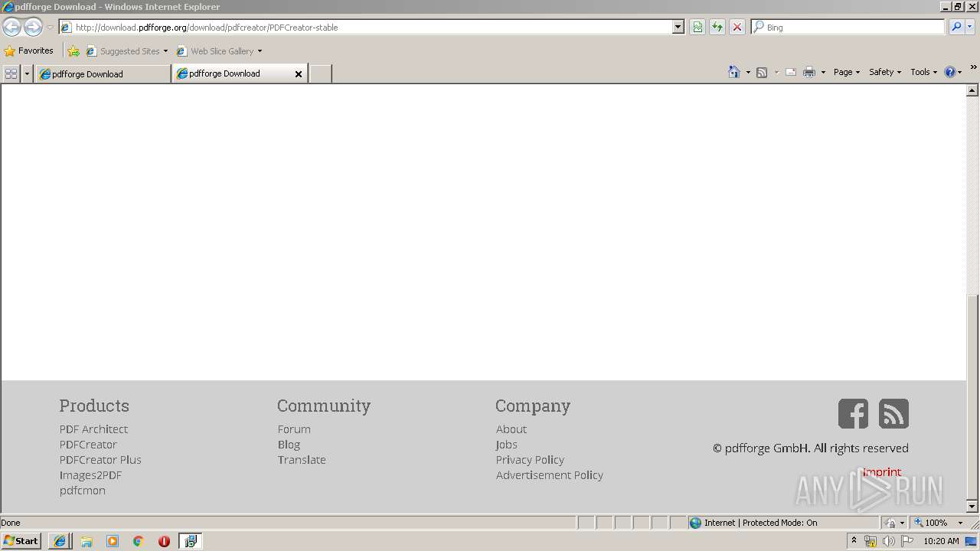The width and height of the screenshot is (980, 551).
Task: Open the Advertisement Policy link
Action: (550, 475)
